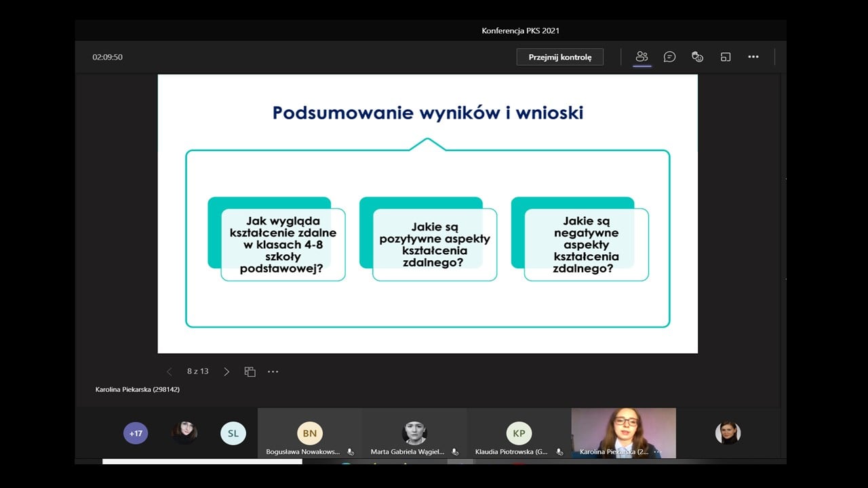The width and height of the screenshot is (868, 488).
Task: Go to next slide arrow
Action: pos(226,371)
